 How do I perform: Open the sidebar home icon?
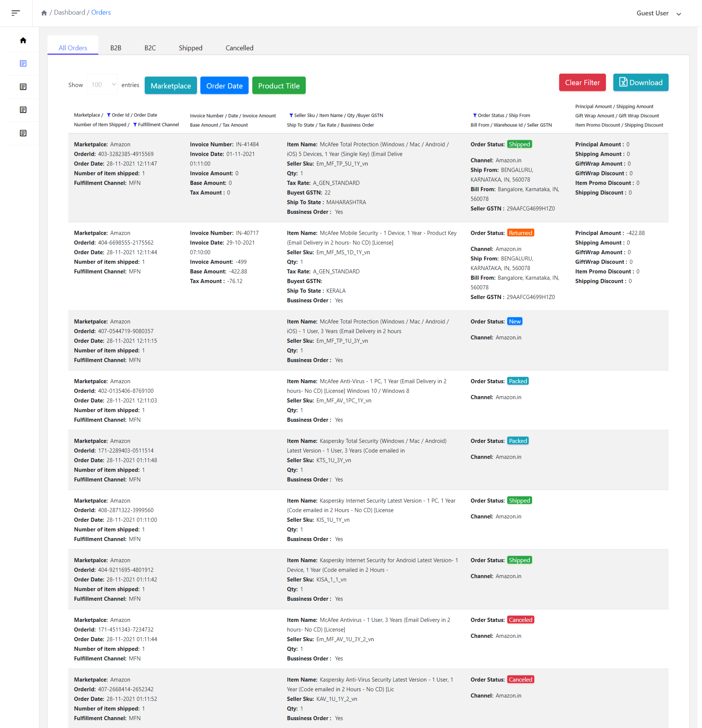[x=23, y=40]
